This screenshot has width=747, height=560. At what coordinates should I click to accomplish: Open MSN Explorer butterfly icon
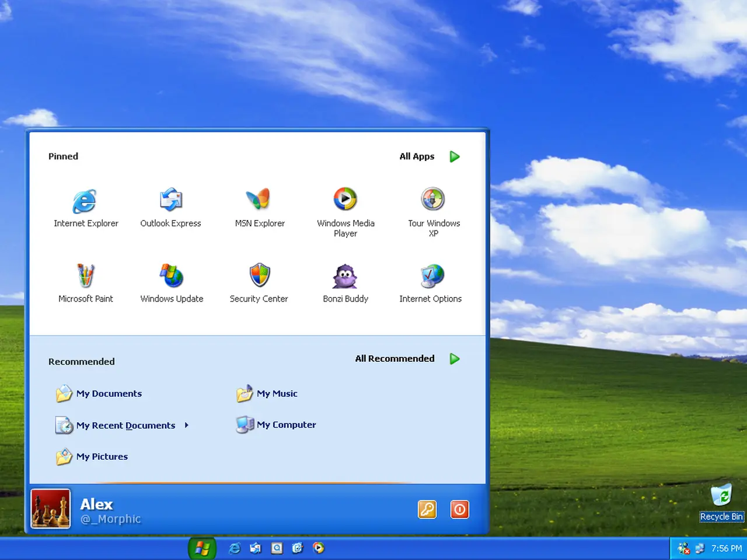pos(259,199)
